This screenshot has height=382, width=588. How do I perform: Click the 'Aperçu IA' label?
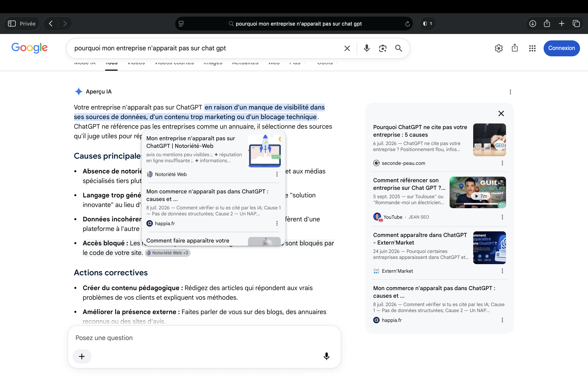point(99,92)
